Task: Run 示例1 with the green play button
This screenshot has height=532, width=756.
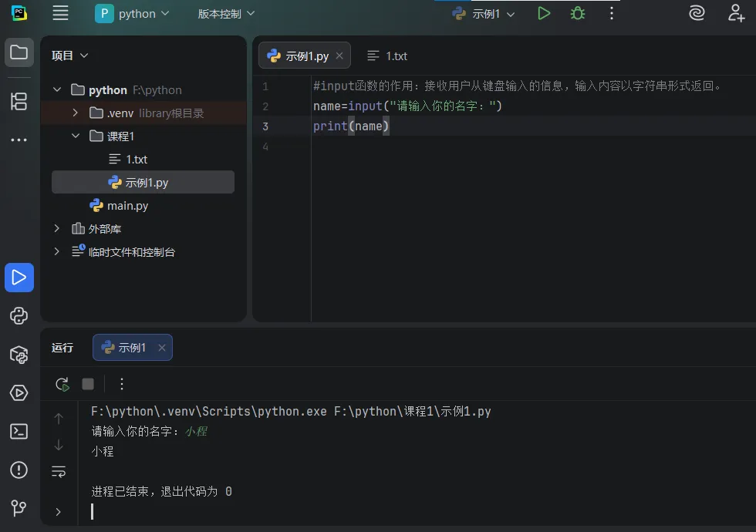Action: point(544,14)
